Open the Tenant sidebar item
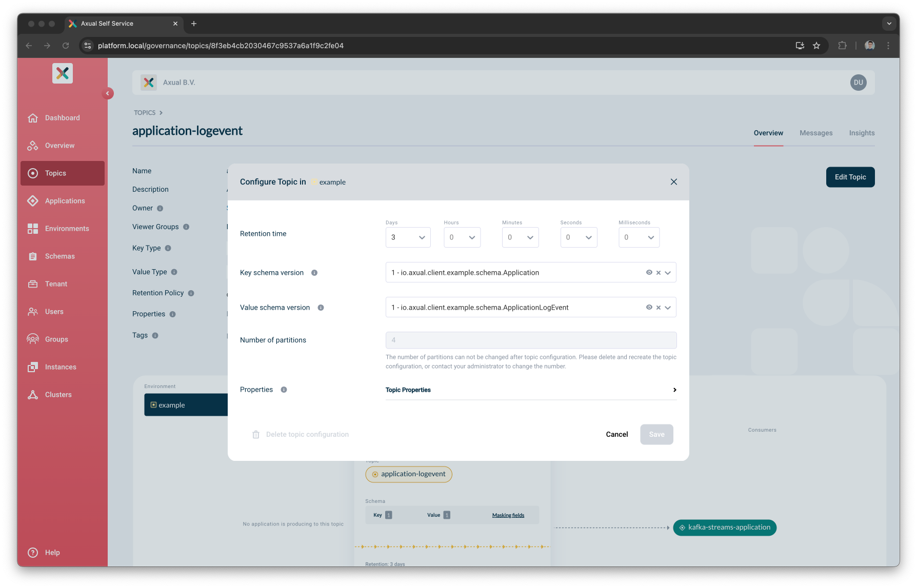 [62, 284]
